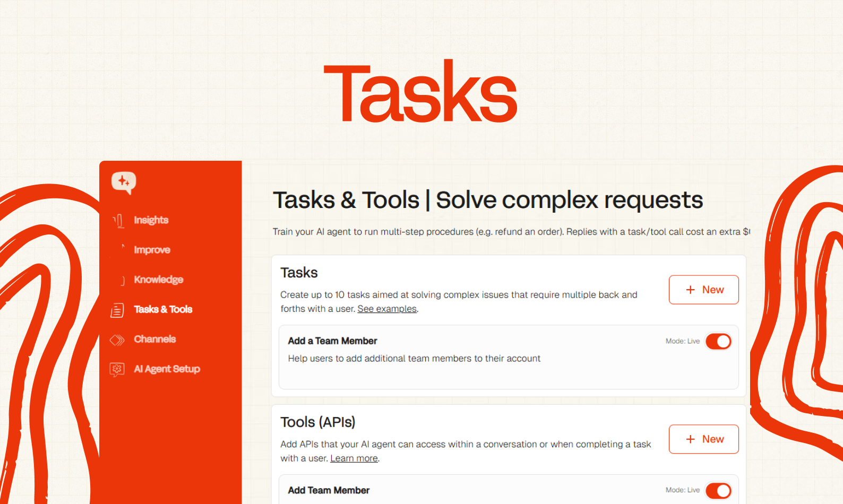Click the icon beside Knowledge
Screen dimensions: 843x504
122,280
